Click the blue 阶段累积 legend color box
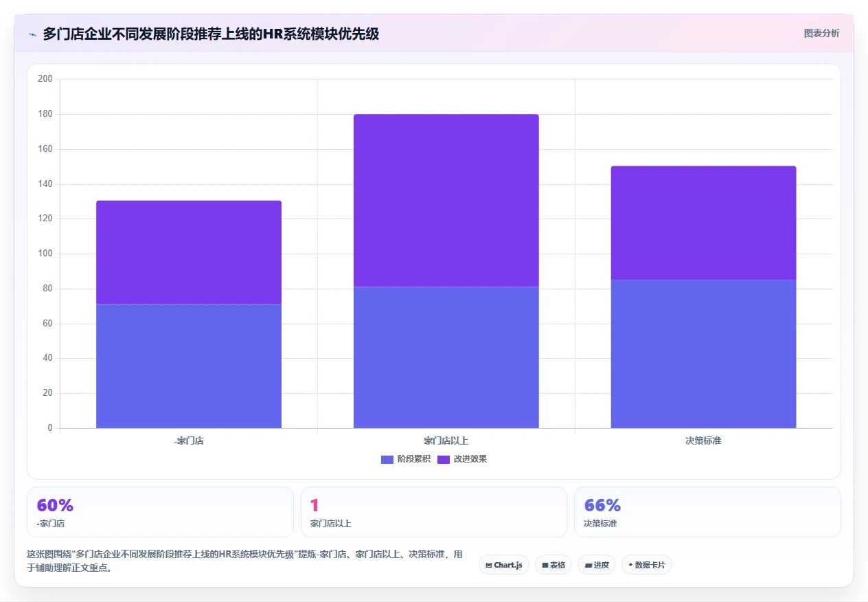 click(x=387, y=460)
